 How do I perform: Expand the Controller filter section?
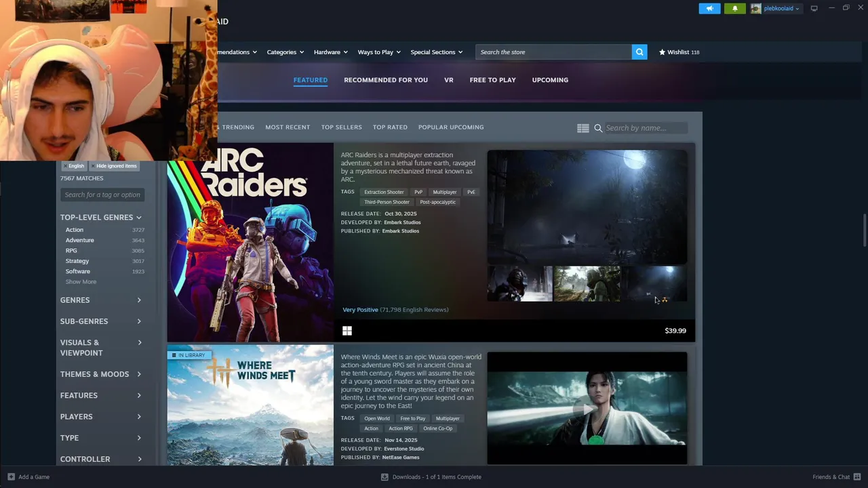click(101, 459)
